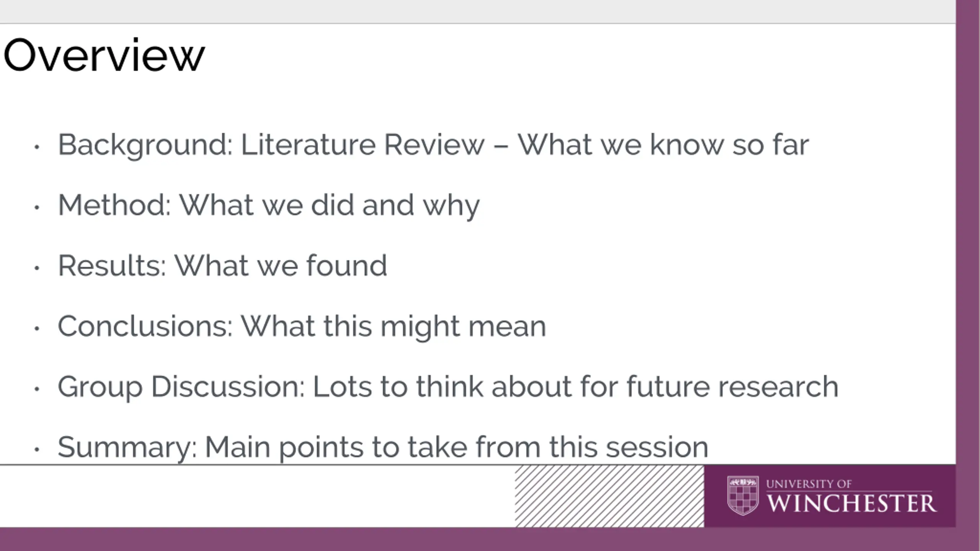The height and width of the screenshot is (551, 980).
Task: Click the UNIVERSITY OF text in logo
Action: coord(809,484)
